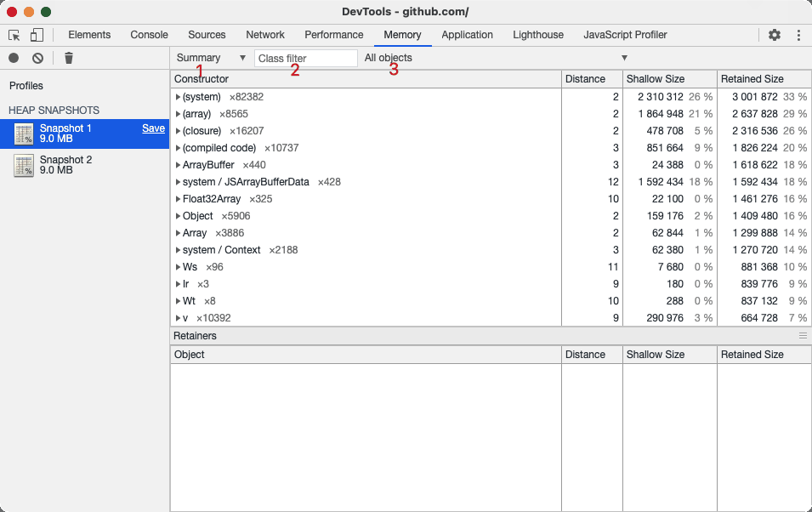Switch to the Console tab
Screen dimensions: 812x512
tap(149, 35)
